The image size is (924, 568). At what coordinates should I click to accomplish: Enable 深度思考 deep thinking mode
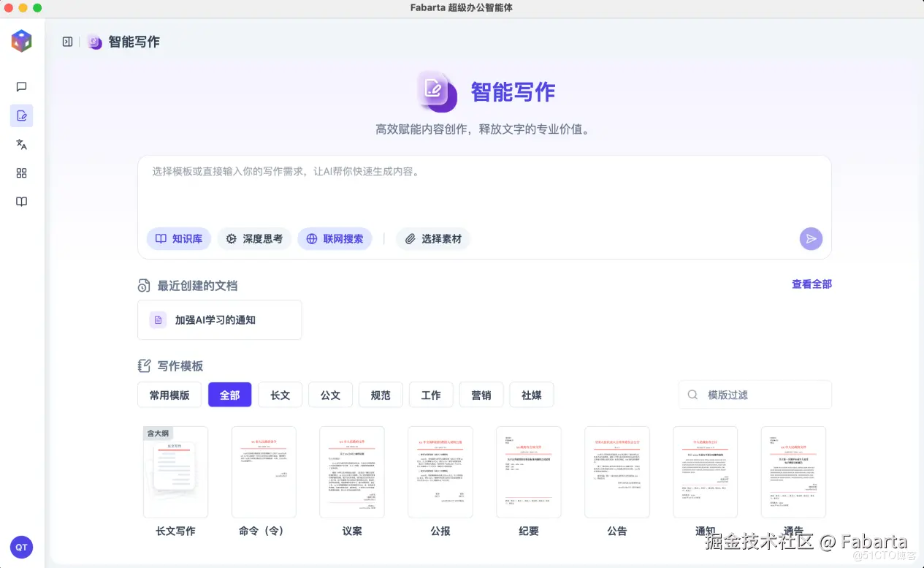(254, 238)
